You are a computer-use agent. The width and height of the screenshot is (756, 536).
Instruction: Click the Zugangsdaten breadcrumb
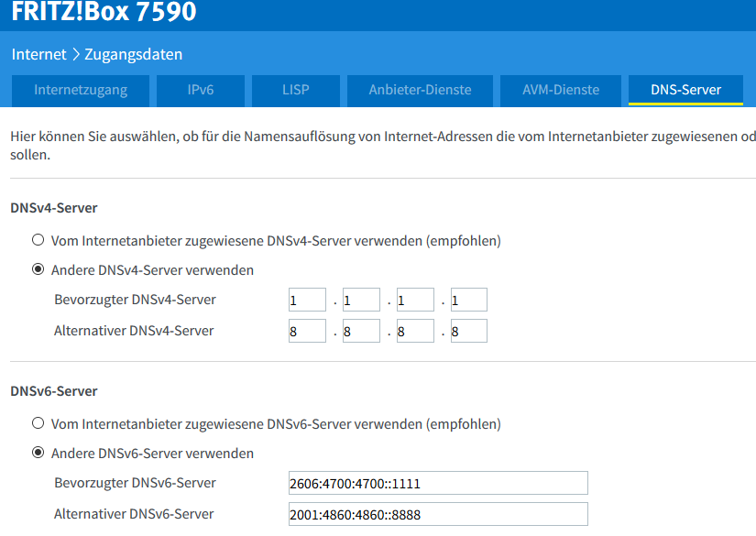click(134, 54)
